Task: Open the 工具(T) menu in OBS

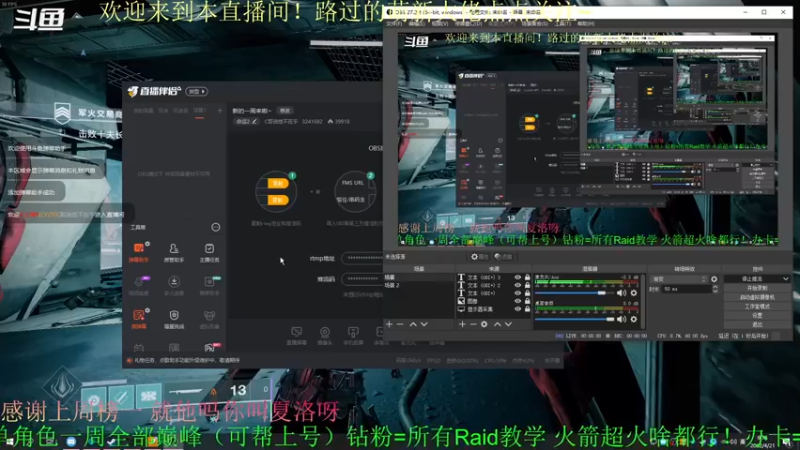Action: (x=562, y=23)
